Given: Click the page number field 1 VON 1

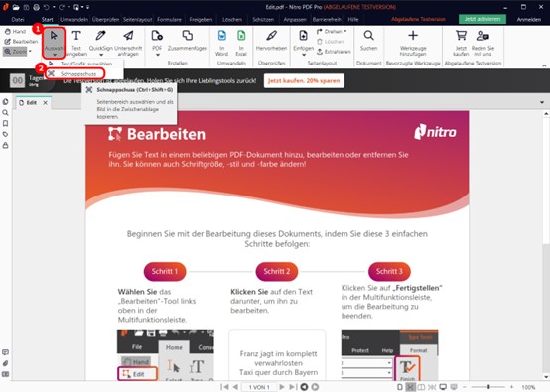Looking at the screenshot, I should pos(259,387).
